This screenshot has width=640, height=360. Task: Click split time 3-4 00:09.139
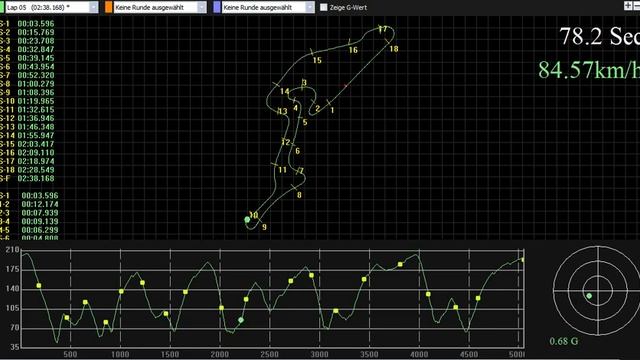tap(29, 221)
